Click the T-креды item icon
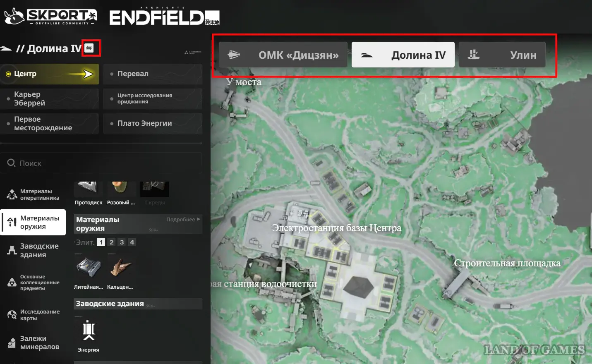Viewport: 592px width, 364px height. click(155, 189)
